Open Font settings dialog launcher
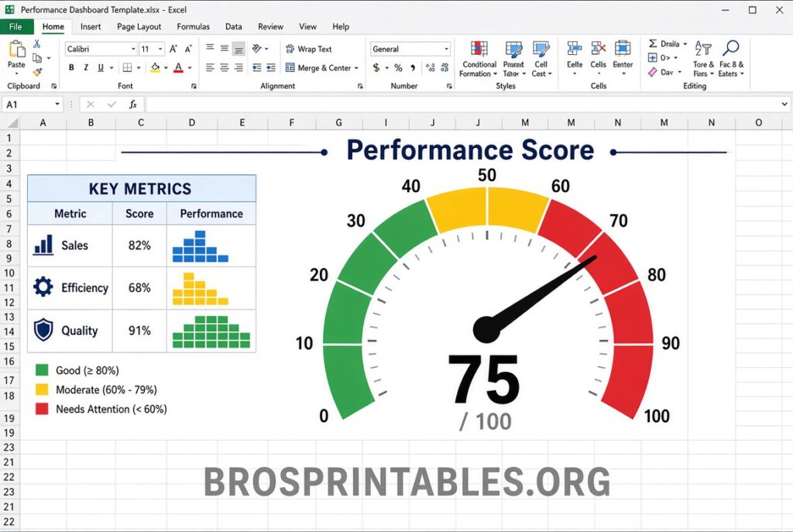The width and height of the screenshot is (793, 532). (194, 87)
